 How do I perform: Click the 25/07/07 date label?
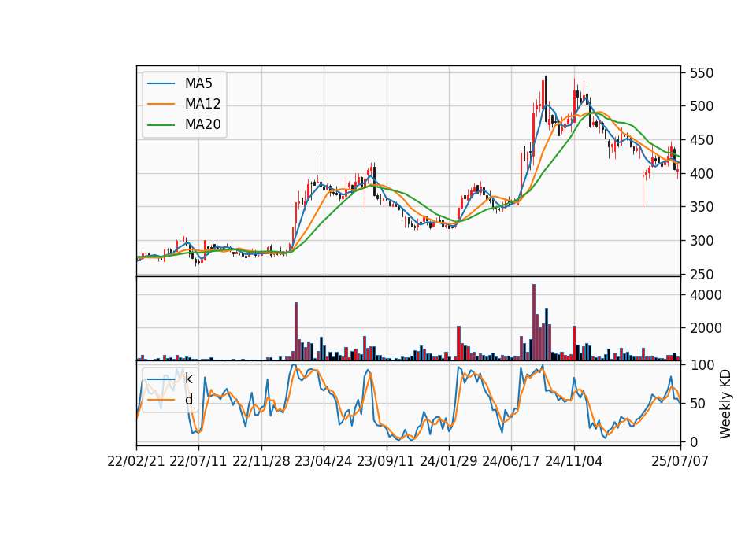point(680,461)
